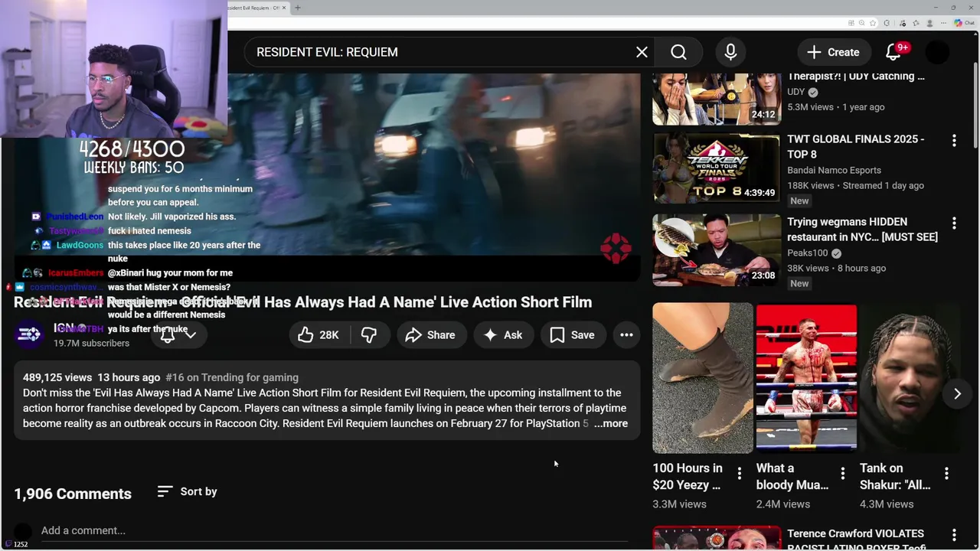The width and height of the screenshot is (980, 551).
Task: Like the video (28K thumbs up)
Action: tap(318, 335)
